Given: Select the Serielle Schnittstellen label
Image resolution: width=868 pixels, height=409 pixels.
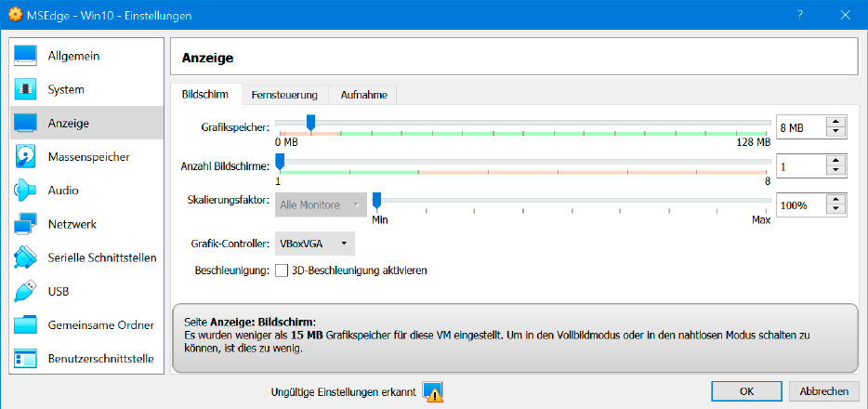Looking at the screenshot, I should [x=102, y=257].
